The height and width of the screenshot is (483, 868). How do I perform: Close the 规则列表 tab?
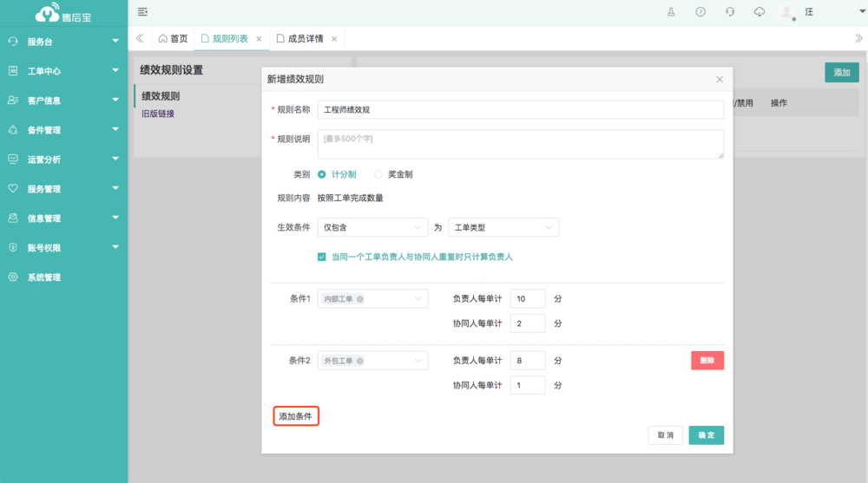[x=259, y=39]
